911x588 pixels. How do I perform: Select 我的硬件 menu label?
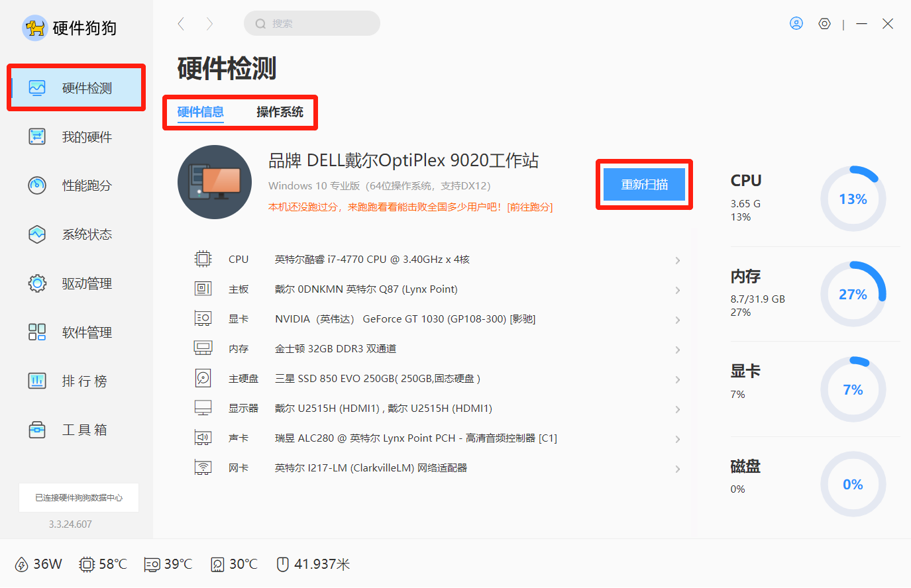[87, 137]
